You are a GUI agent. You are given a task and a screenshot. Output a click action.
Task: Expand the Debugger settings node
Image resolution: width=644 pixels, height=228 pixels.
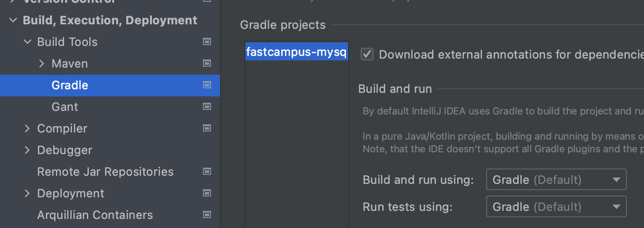28,150
